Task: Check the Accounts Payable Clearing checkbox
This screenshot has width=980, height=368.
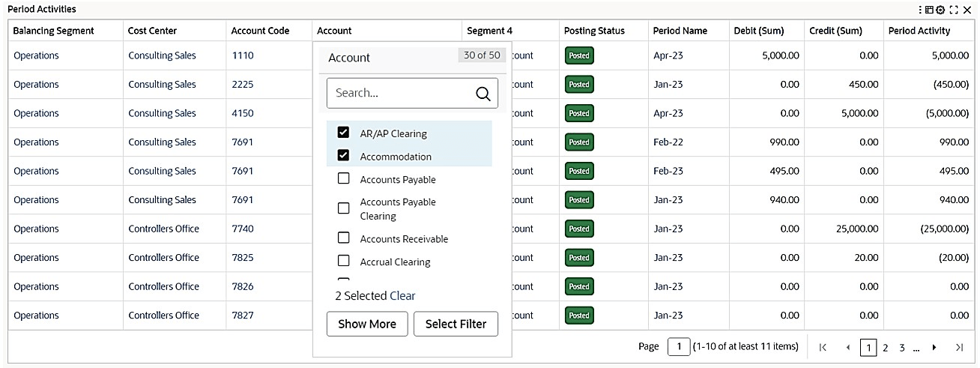Action: tap(344, 208)
